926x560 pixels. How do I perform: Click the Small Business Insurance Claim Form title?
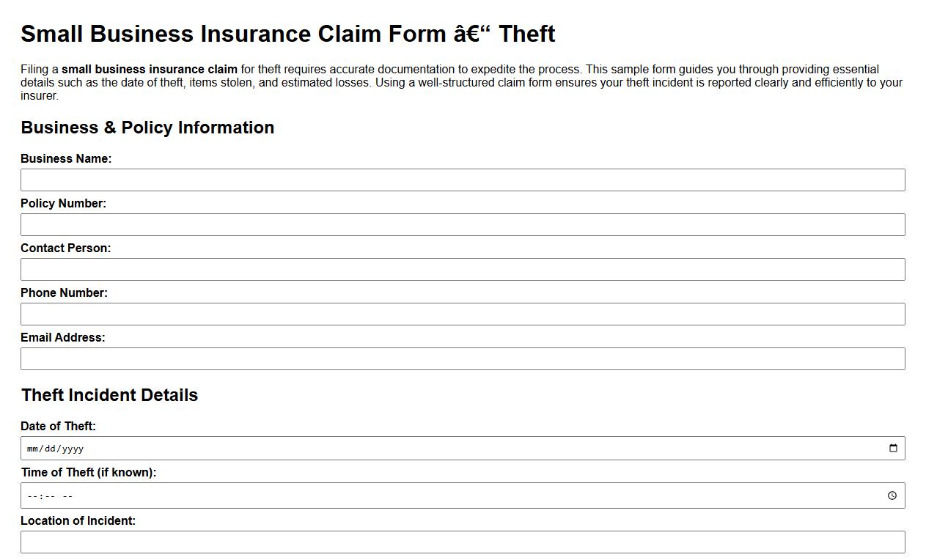(287, 33)
